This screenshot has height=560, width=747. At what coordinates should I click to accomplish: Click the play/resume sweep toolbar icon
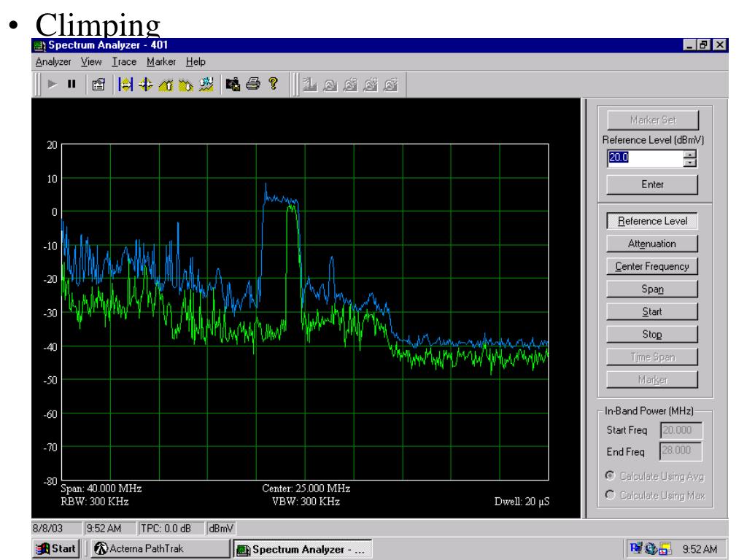[53, 85]
